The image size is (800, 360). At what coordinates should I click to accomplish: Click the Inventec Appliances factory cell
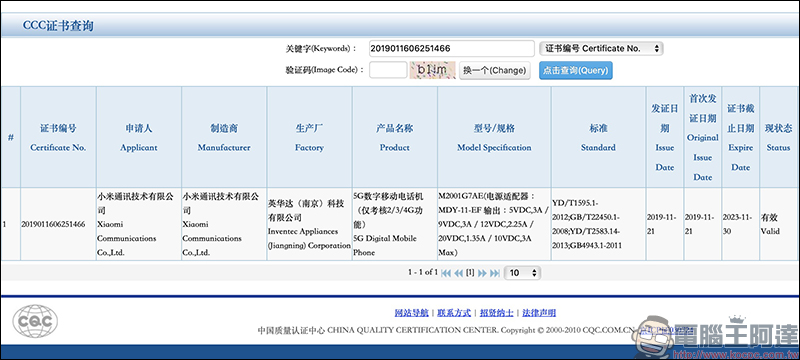click(309, 224)
